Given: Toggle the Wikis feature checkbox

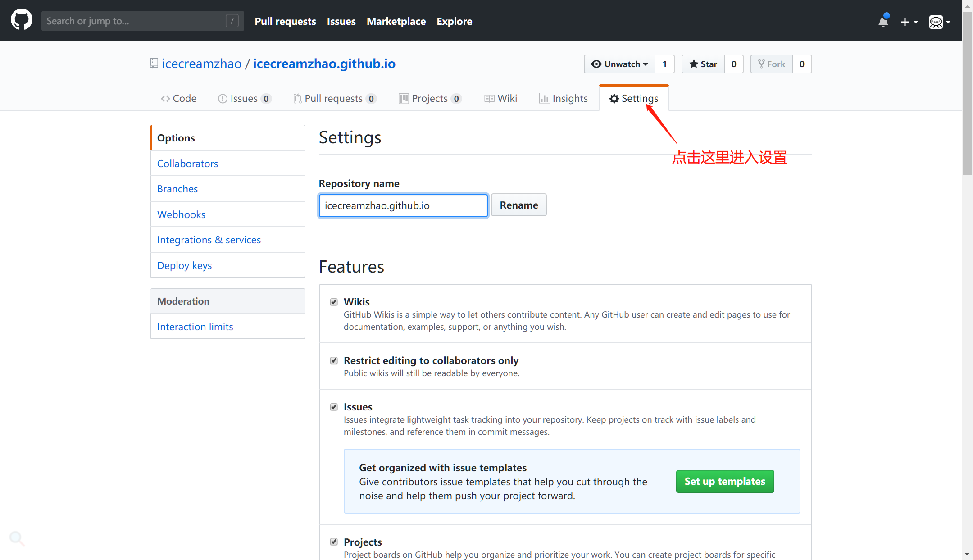Looking at the screenshot, I should point(334,302).
